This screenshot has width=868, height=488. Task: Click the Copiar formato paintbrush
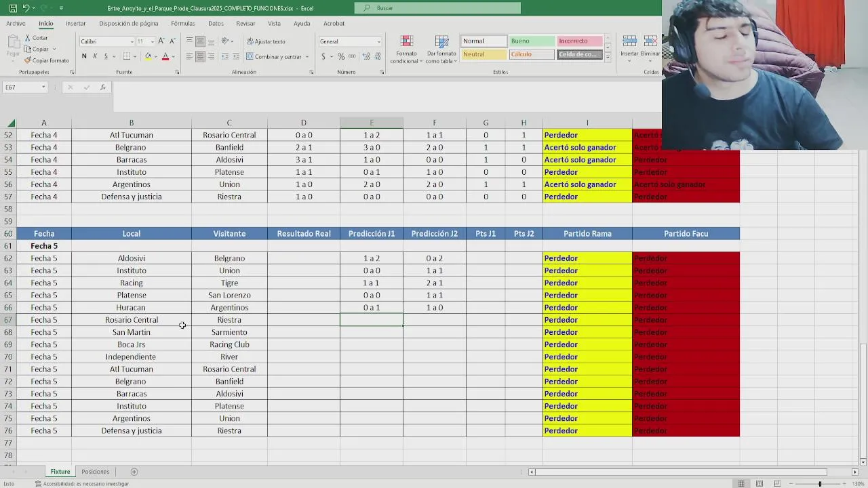[47, 60]
